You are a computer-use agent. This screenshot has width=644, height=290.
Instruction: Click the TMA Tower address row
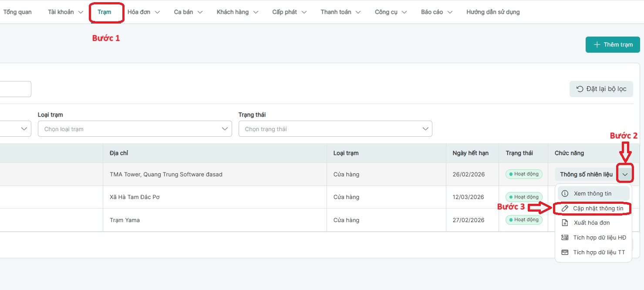pyautogui.click(x=166, y=175)
